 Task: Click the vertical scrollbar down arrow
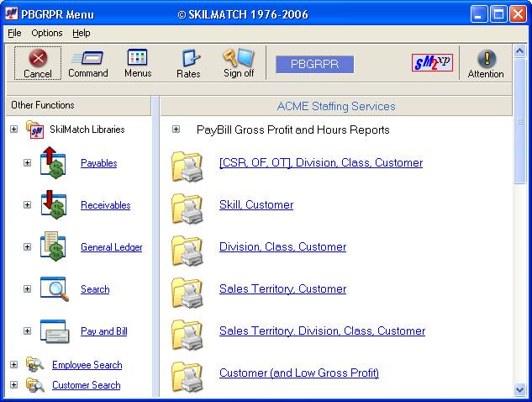point(519,389)
